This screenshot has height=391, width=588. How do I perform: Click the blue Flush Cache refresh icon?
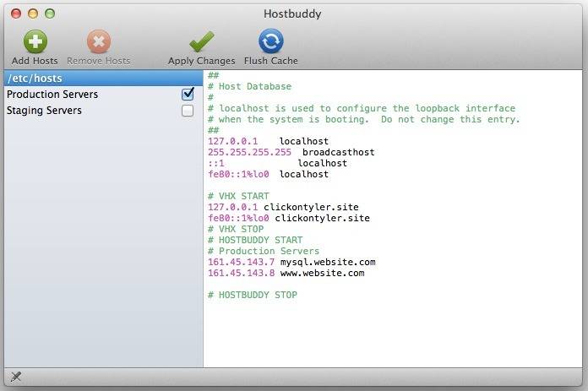pyautogui.click(x=270, y=41)
